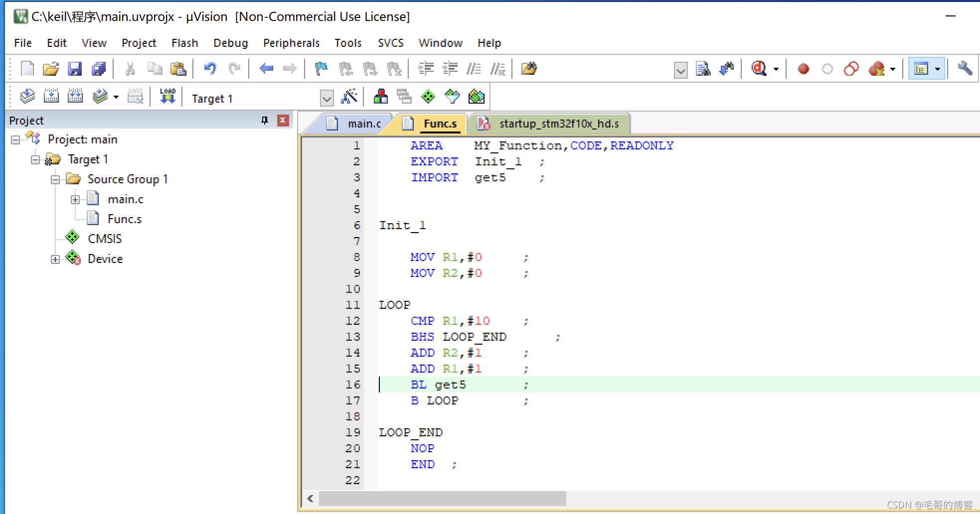Enable/disable breakpoint hollow circle icon
The image size is (980, 514).
coord(827,69)
